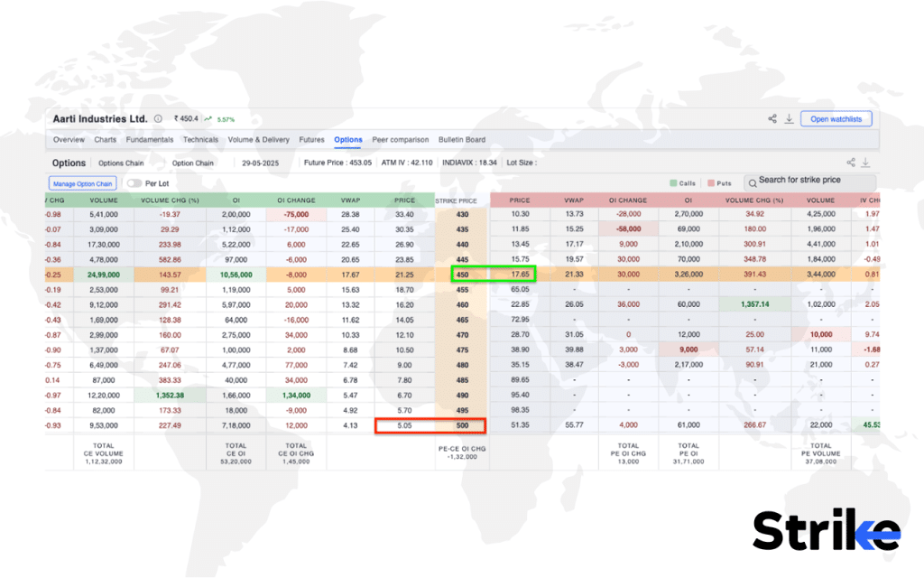Click the green calls VOLUME CHG (%) header

pyautogui.click(x=170, y=200)
